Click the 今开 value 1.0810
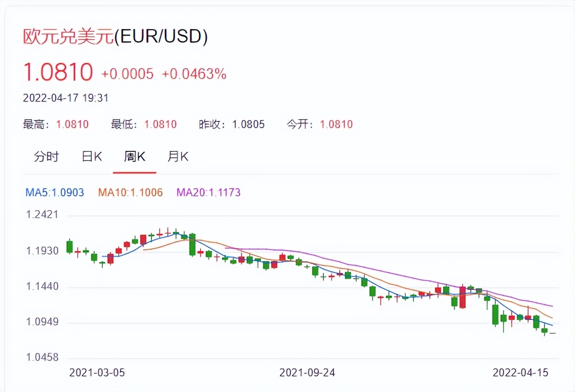Image resolution: width=575 pixels, height=392 pixels. 336,124
